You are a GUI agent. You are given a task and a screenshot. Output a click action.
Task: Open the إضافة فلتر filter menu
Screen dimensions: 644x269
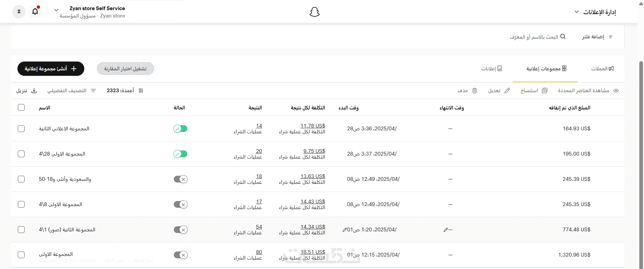(x=597, y=37)
